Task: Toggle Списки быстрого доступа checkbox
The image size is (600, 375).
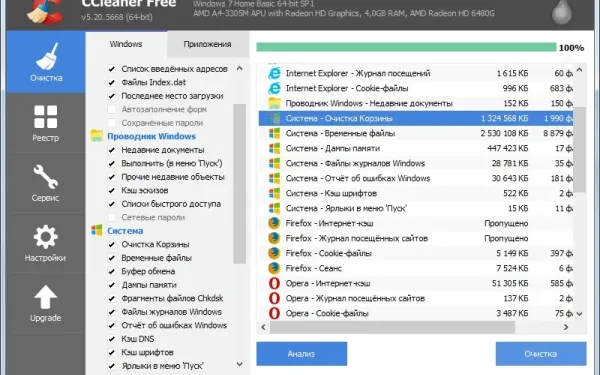Action: coord(111,204)
